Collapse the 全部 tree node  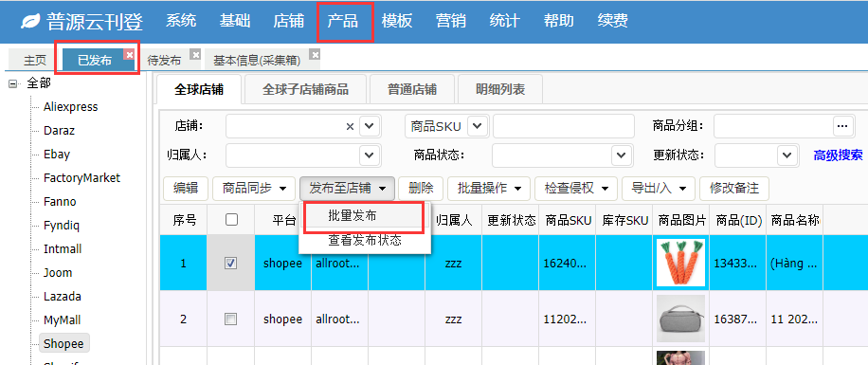coord(12,83)
